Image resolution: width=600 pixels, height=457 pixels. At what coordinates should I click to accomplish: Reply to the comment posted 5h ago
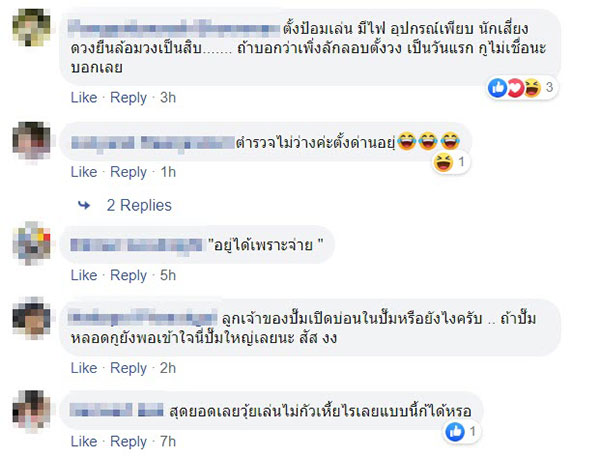coord(128,275)
